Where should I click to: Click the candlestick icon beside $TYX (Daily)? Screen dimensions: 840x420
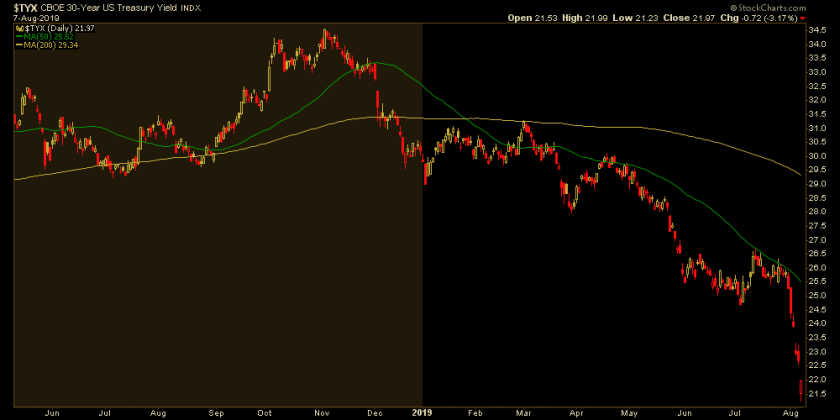tap(17, 27)
